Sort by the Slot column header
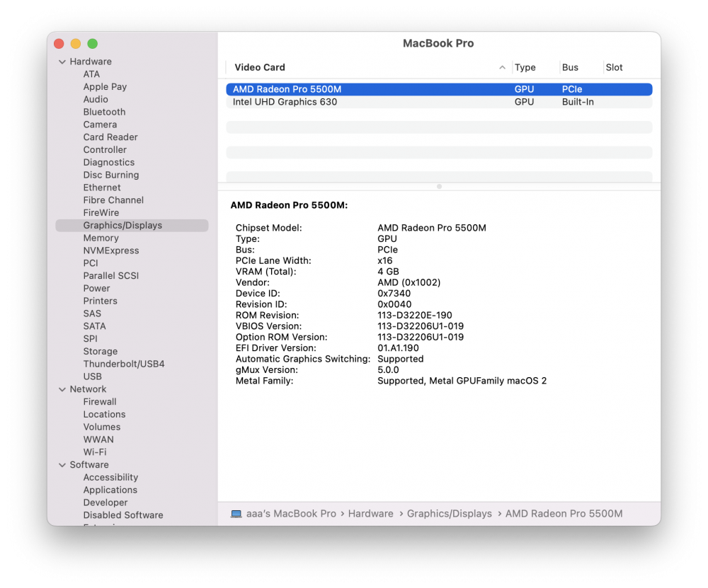 point(614,67)
